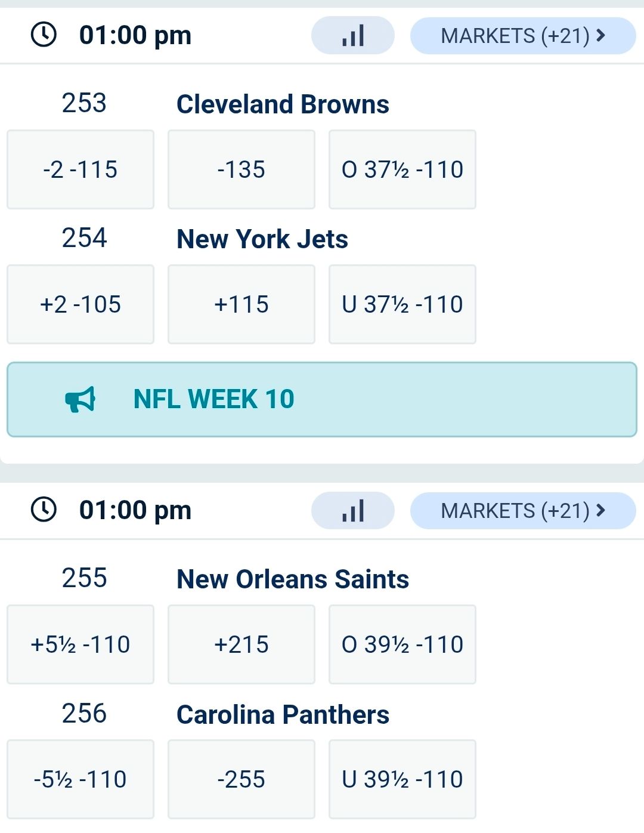Screen dimensions: 644x833
Task: Open stats chart for Saints-Panthers game
Action: coord(352,511)
